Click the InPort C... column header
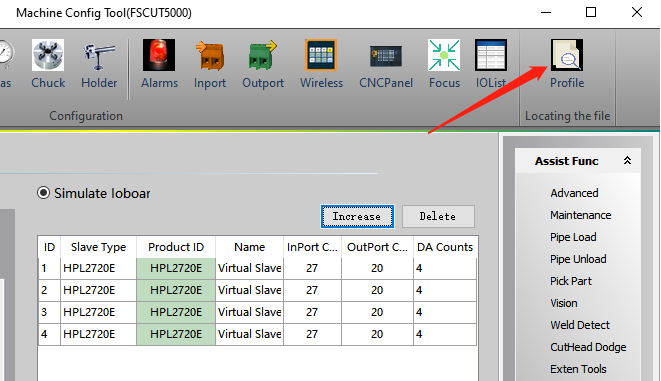 click(312, 247)
